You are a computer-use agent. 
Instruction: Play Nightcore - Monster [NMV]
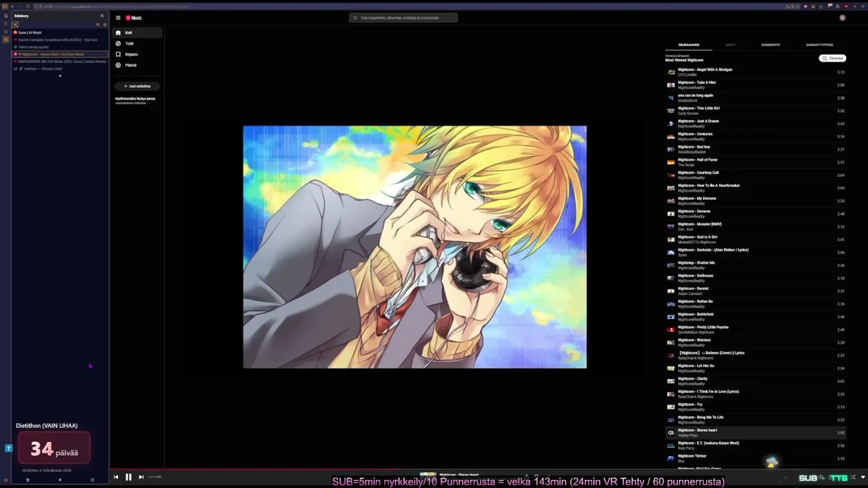pyautogui.click(x=756, y=226)
